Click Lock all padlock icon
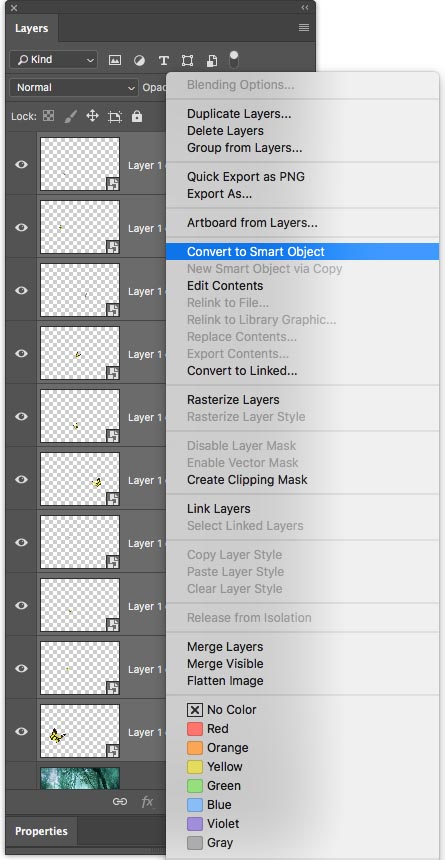Viewport: 445px width, 860px height. click(x=137, y=116)
